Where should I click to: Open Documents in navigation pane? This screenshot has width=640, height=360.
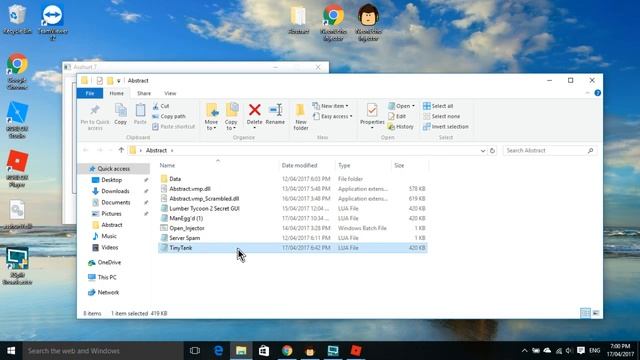[x=116, y=202]
